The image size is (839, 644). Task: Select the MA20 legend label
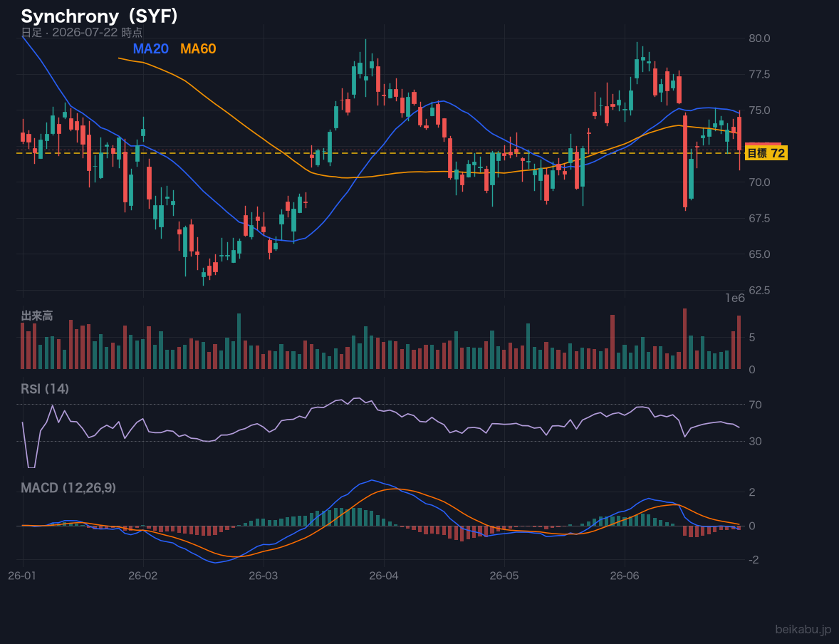[x=150, y=48]
